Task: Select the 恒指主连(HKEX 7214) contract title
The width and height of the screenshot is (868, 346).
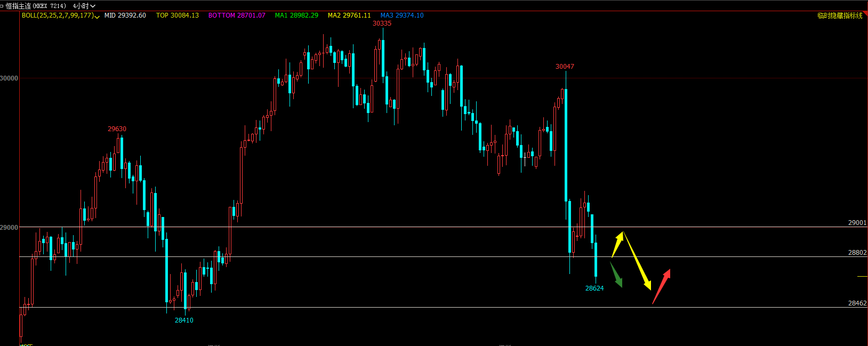Action: coord(36,6)
